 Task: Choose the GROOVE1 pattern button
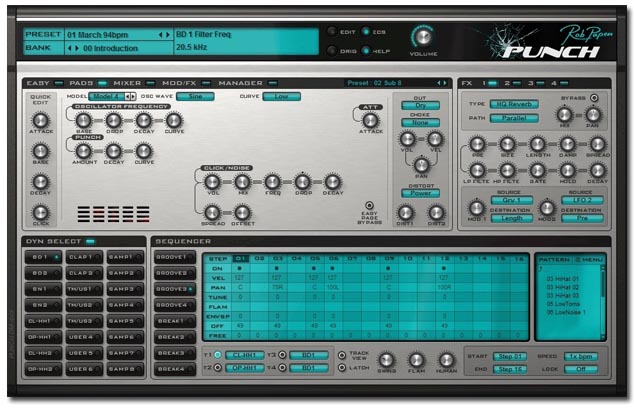click(x=175, y=257)
